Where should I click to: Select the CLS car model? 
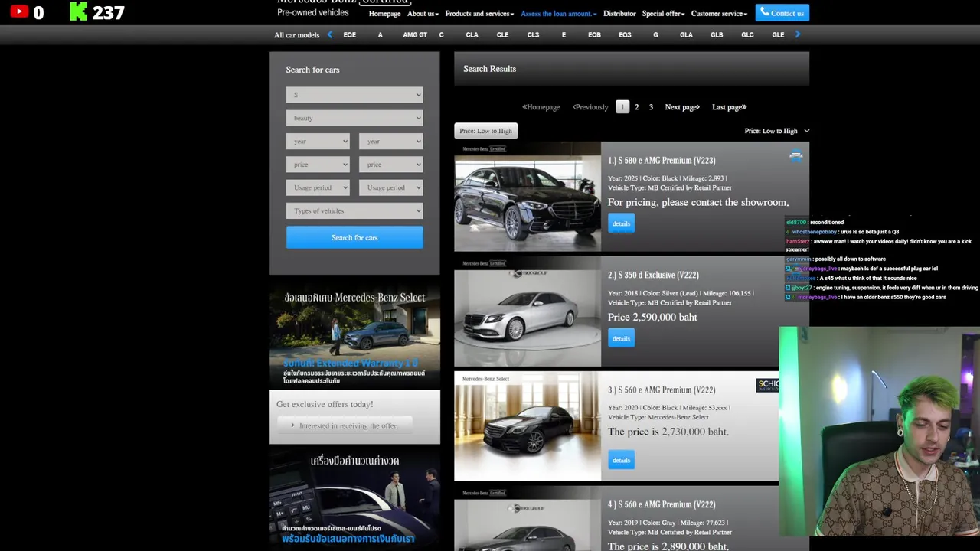[533, 35]
